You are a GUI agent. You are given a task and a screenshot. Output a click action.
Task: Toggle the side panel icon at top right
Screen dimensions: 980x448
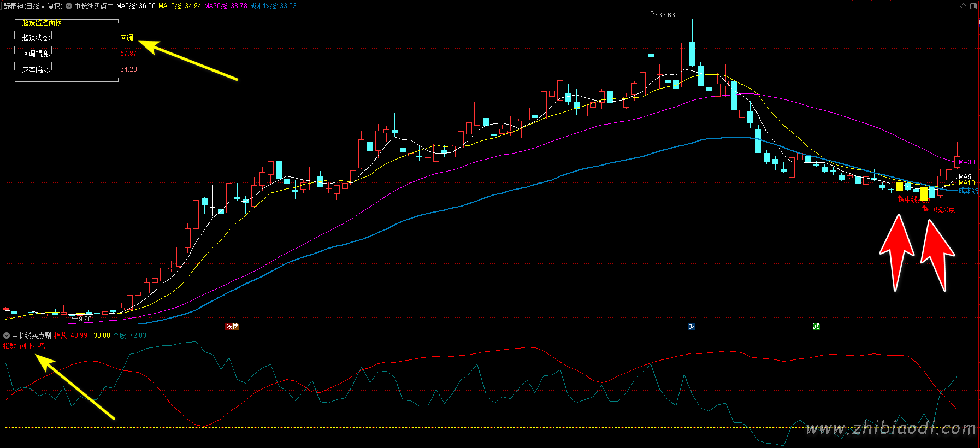pyautogui.click(x=973, y=6)
